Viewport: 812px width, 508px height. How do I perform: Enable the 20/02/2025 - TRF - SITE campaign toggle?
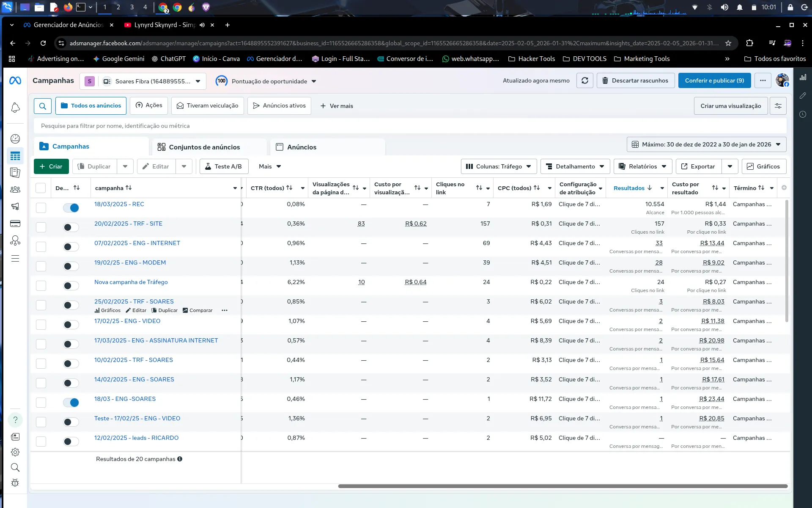(x=71, y=227)
